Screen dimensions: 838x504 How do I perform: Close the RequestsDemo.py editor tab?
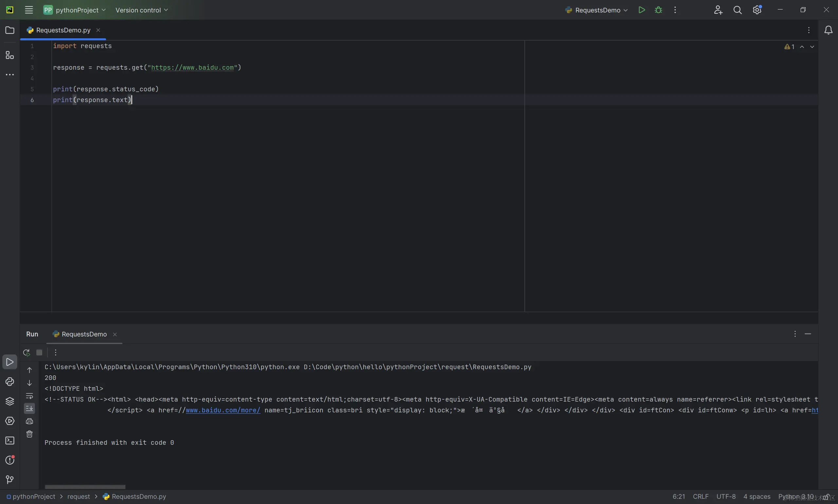click(98, 30)
